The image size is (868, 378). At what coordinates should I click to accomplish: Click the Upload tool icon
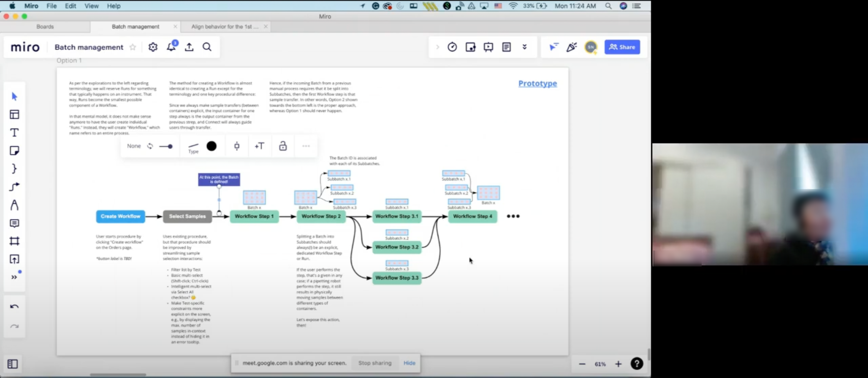click(14, 259)
